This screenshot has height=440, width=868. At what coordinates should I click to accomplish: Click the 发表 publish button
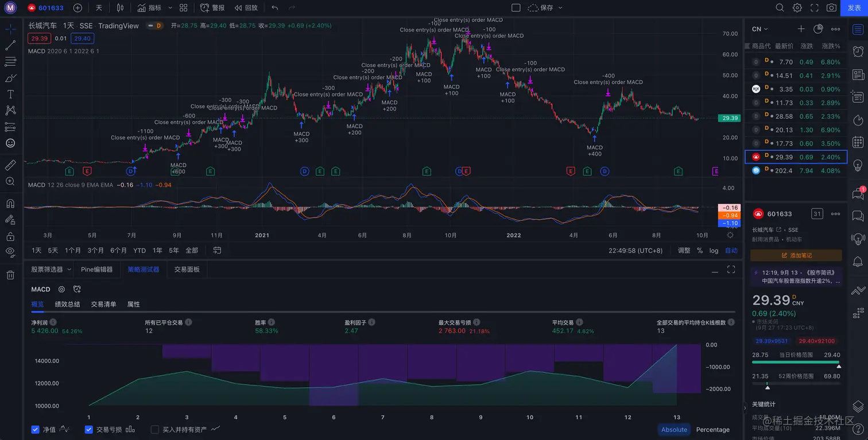click(854, 8)
